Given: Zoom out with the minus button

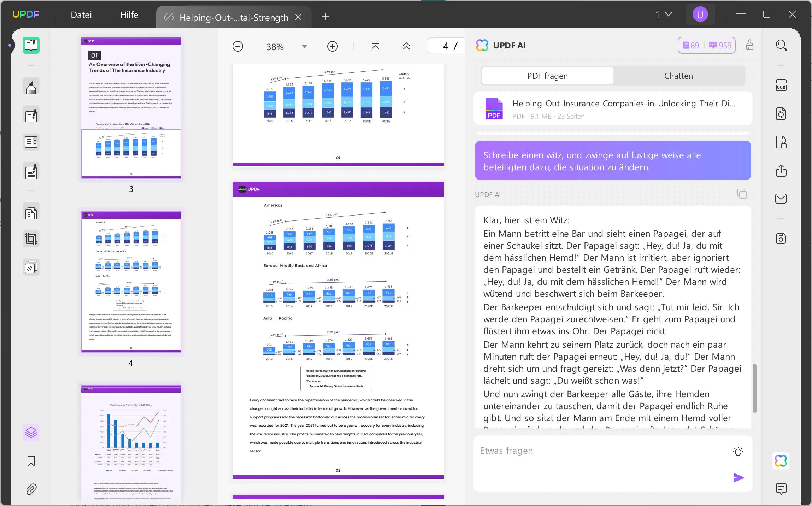Looking at the screenshot, I should click(x=237, y=46).
